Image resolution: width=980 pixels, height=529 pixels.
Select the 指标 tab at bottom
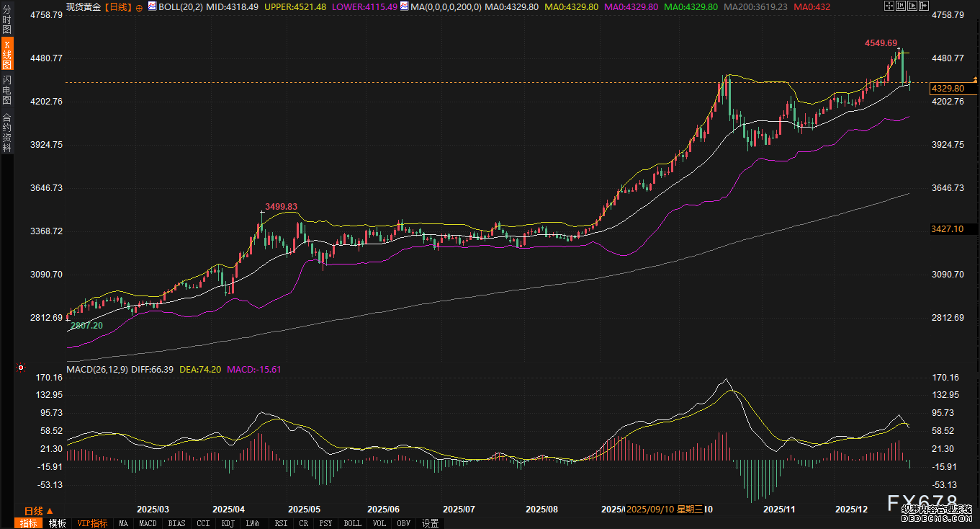click(x=30, y=523)
